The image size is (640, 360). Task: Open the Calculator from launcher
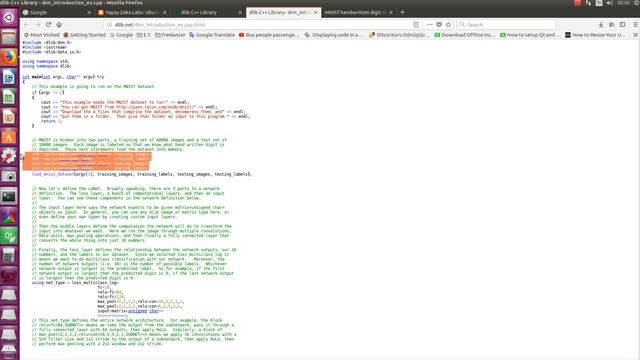[x=9, y=256]
